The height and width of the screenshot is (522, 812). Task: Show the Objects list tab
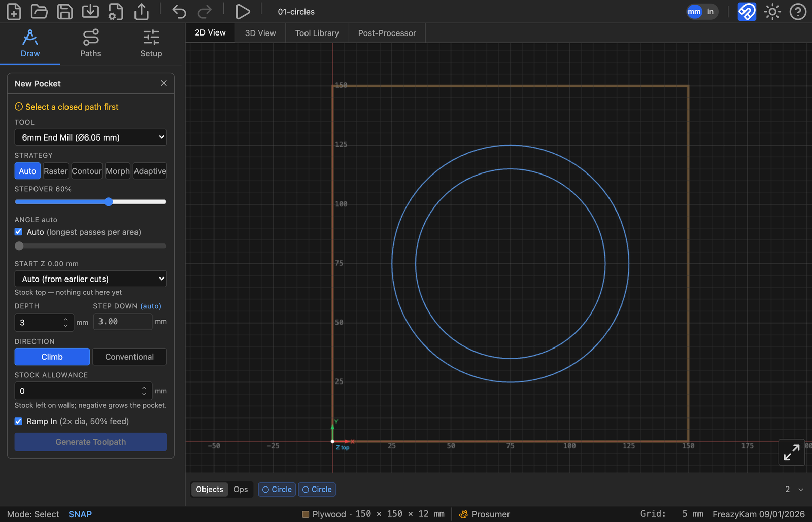[x=210, y=489]
